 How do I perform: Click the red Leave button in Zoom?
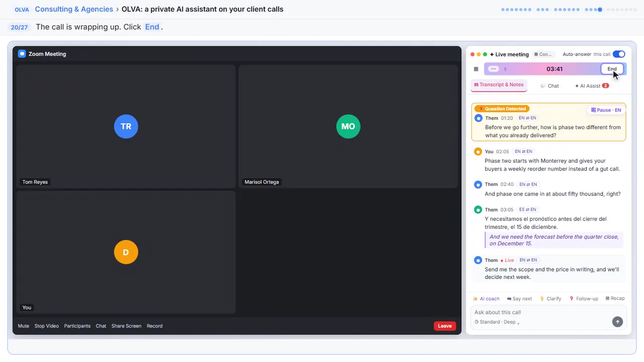click(445, 326)
